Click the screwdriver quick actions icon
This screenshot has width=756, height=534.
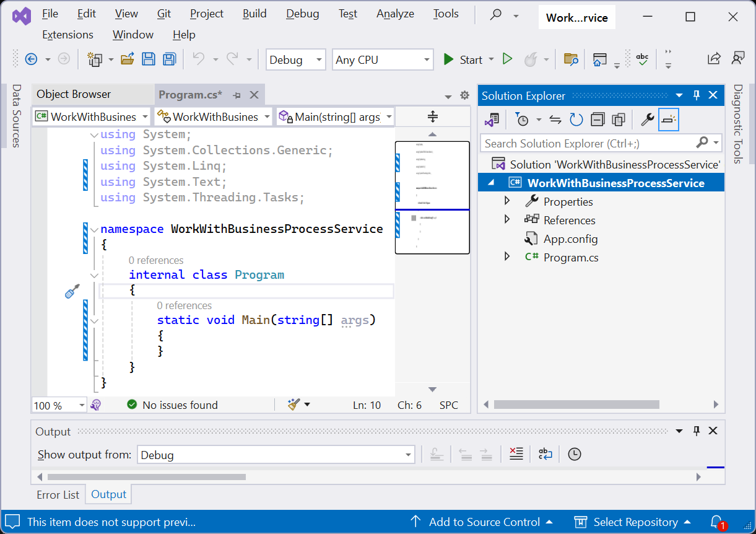coord(72,291)
